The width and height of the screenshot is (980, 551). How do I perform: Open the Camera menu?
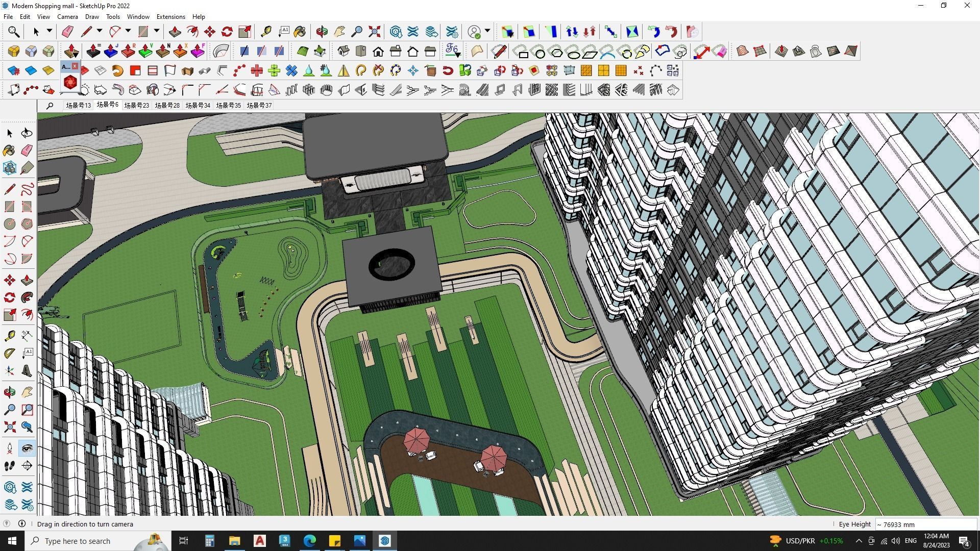67,16
